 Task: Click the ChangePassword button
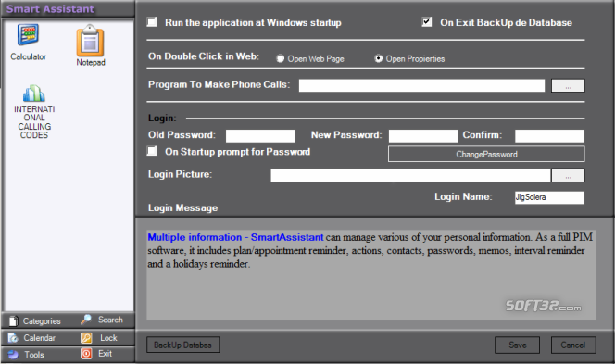(486, 154)
